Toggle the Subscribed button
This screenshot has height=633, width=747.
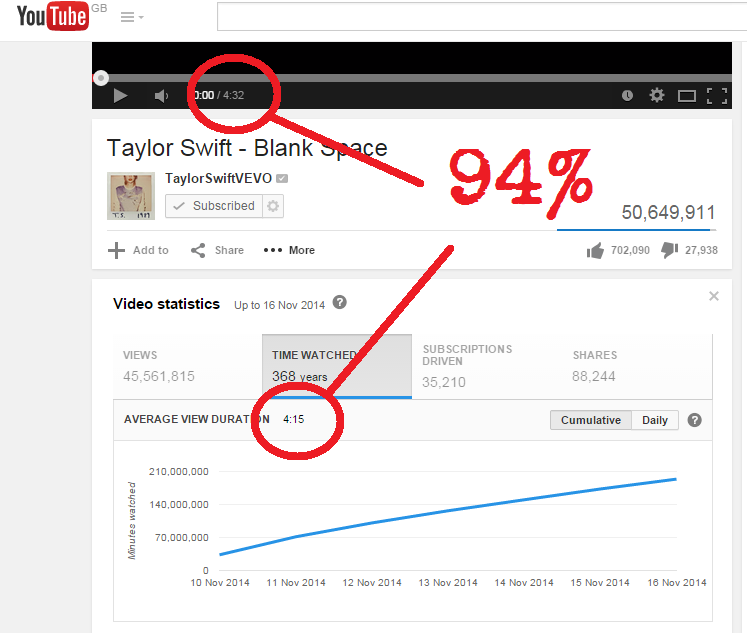coord(214,206)
